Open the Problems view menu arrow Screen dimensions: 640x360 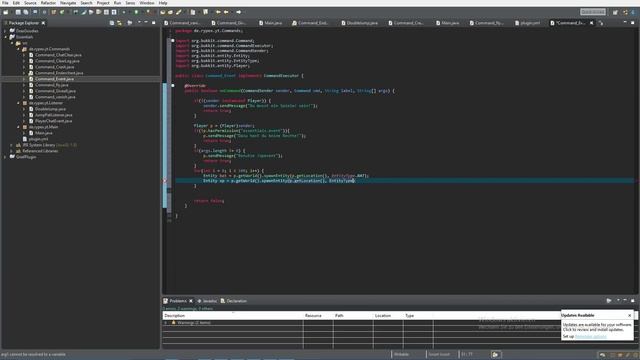(618, 300)
